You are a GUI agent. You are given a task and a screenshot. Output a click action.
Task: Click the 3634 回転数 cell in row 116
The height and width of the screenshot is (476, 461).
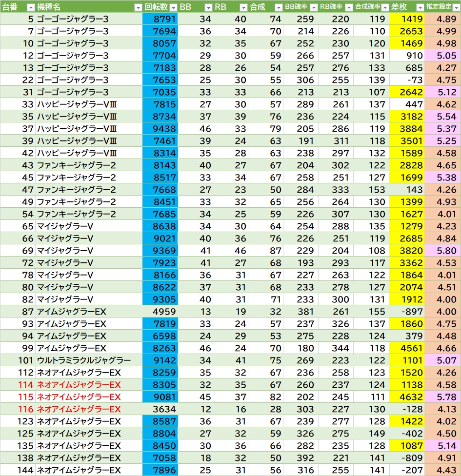(160, 409)
